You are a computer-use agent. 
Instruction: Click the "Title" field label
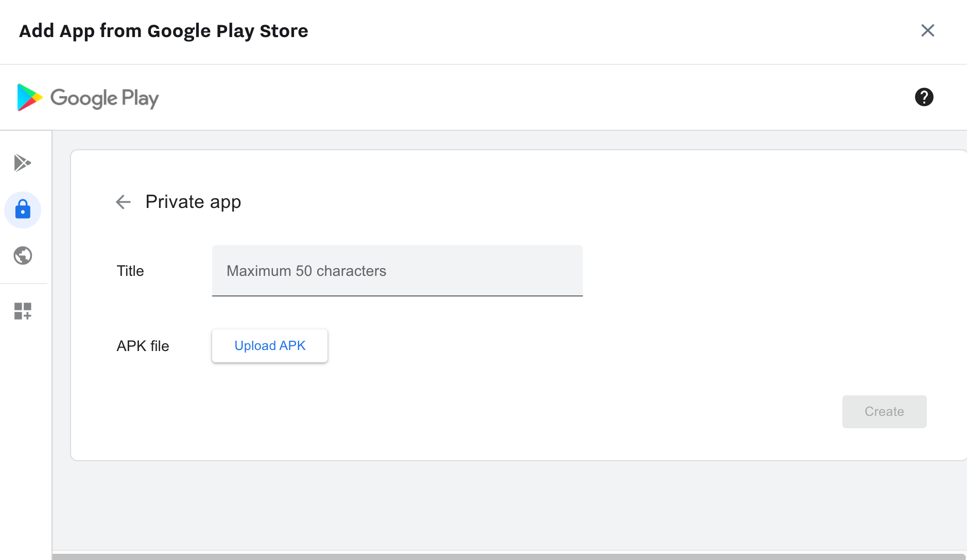[x=130, y=271]
